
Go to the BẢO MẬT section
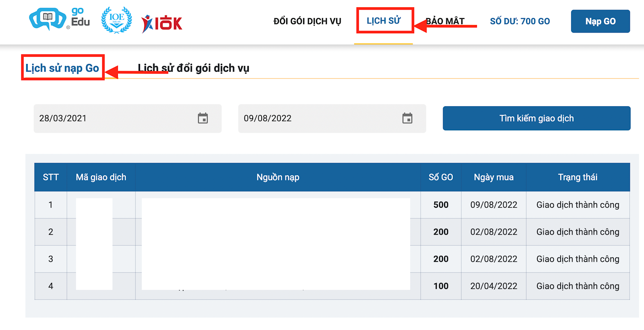pyautogui.click(x=446, y=21)
